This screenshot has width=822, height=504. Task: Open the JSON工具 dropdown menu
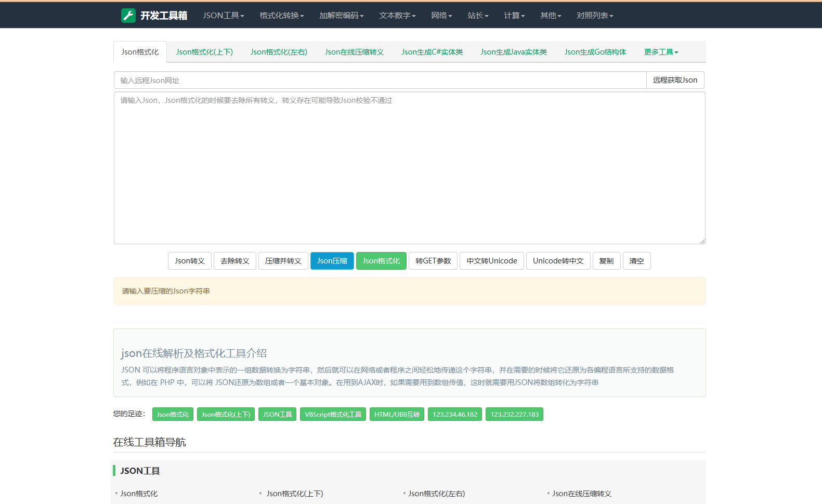coord(224,16)
